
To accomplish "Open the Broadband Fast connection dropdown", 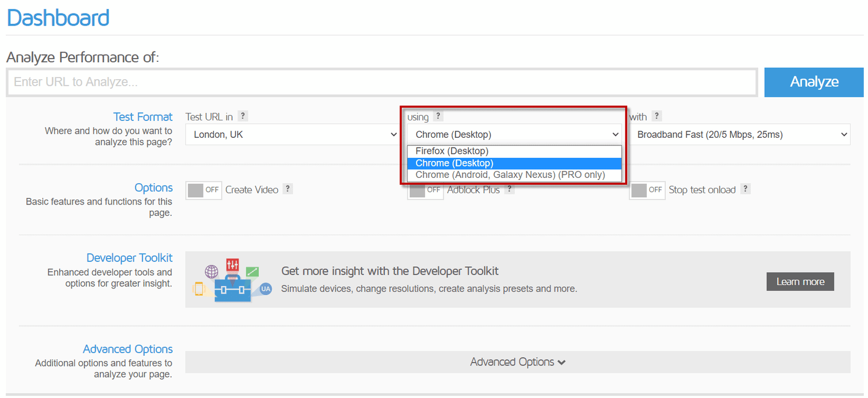I will pyautogui.click(x=739, y=134).
